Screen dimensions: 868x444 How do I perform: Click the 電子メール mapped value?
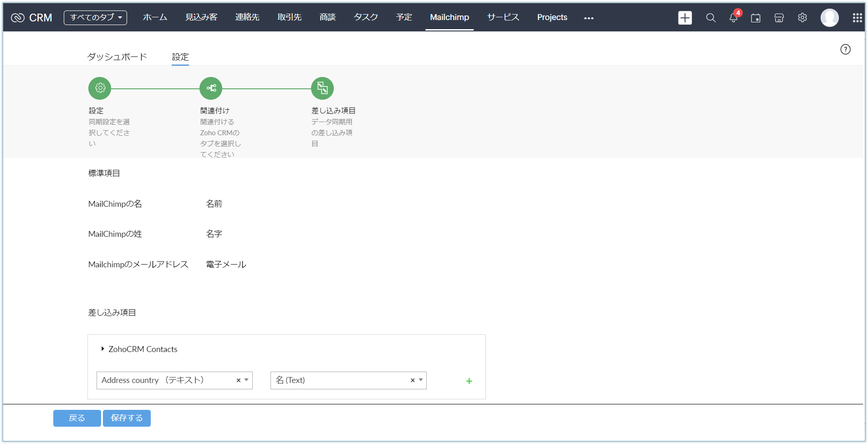coord(226,264)
